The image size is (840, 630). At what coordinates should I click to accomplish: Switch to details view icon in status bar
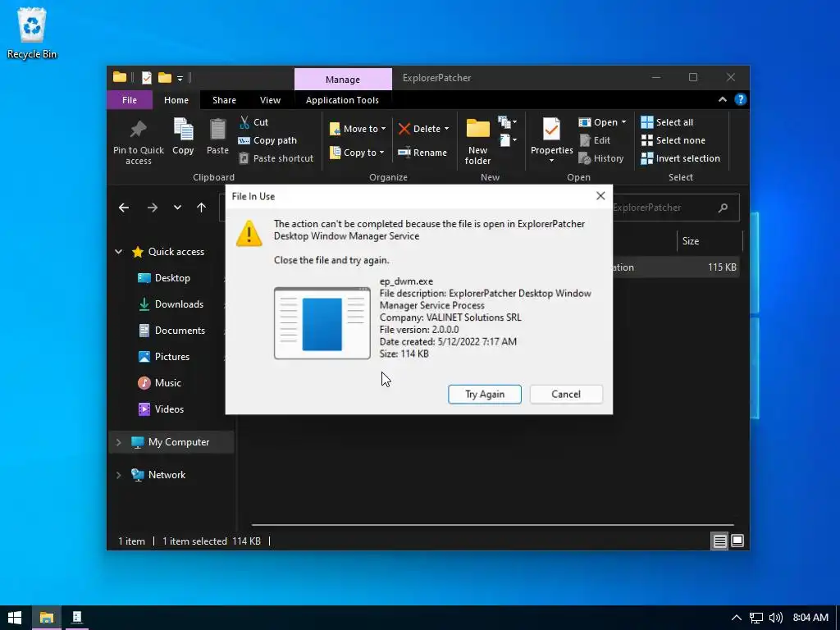(719, 541)
